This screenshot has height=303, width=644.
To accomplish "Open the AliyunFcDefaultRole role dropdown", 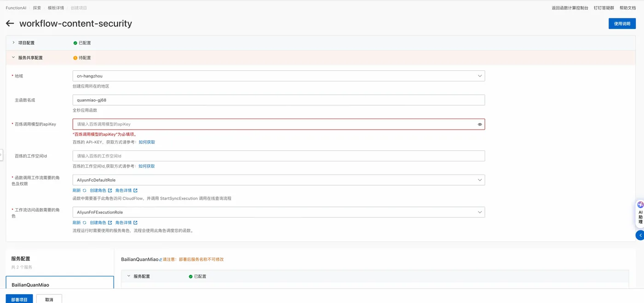I will click(x=279, y=180).
